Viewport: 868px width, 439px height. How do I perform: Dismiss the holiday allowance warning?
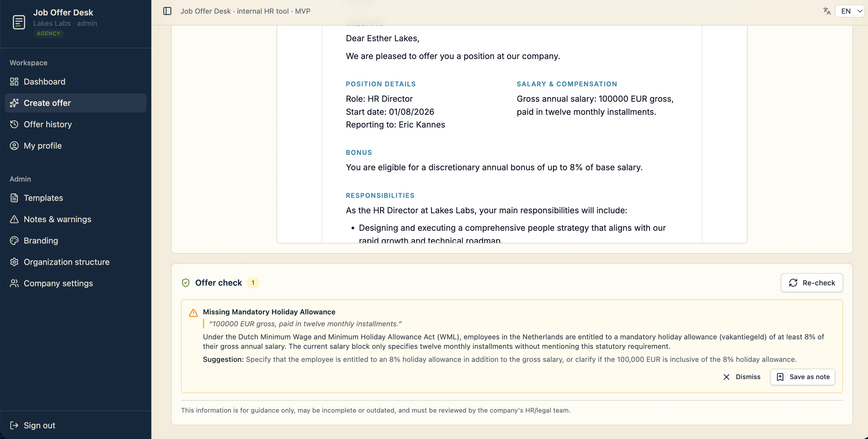coord(742,377)
